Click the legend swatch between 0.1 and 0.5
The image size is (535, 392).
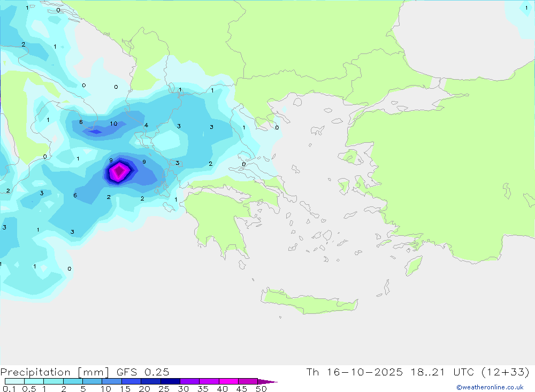tap(14, 381)
